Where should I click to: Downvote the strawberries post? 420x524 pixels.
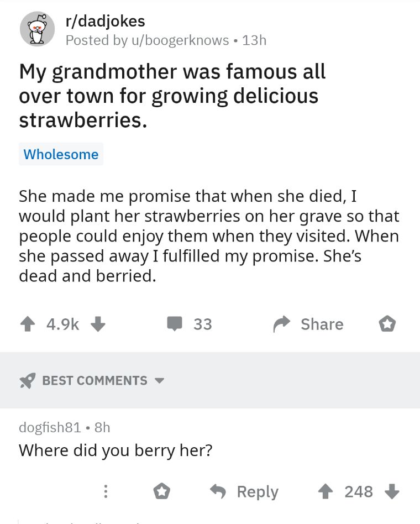point(98,324)
